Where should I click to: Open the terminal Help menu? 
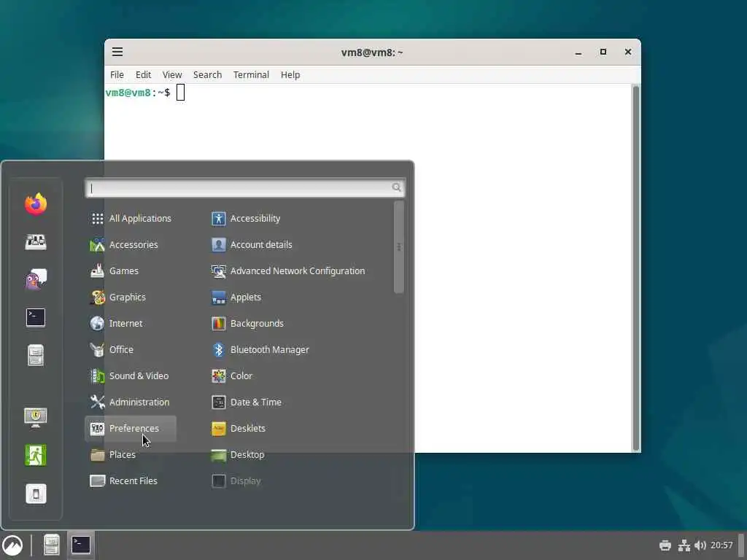coord(290,75)
